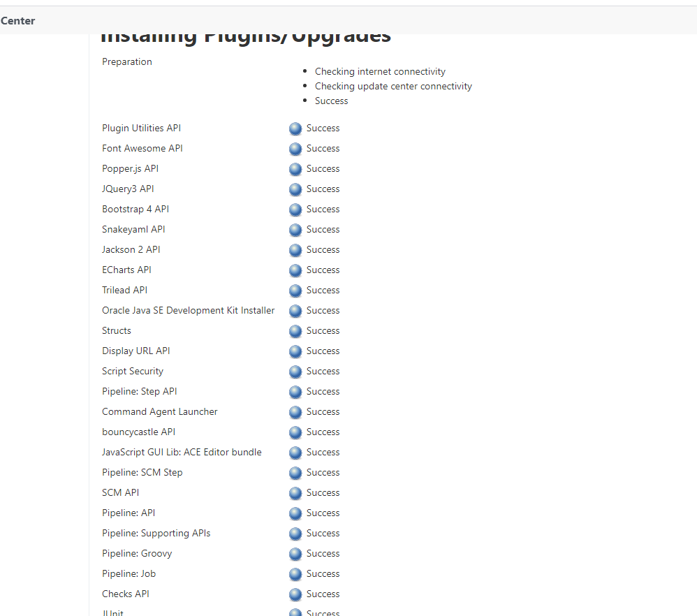697x616 pixels.
Task: Click the Success status text for Script Security
Action: [323, 371]
